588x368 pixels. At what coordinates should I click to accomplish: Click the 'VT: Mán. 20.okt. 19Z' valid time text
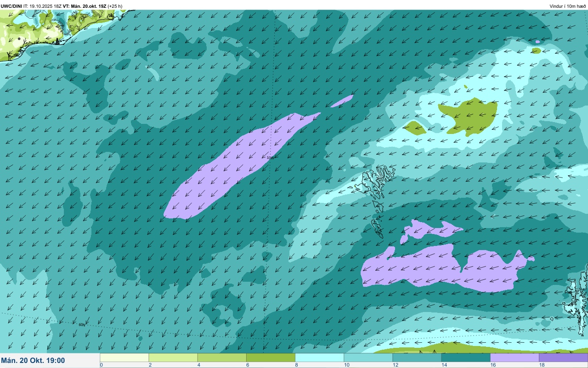[84, 6]
